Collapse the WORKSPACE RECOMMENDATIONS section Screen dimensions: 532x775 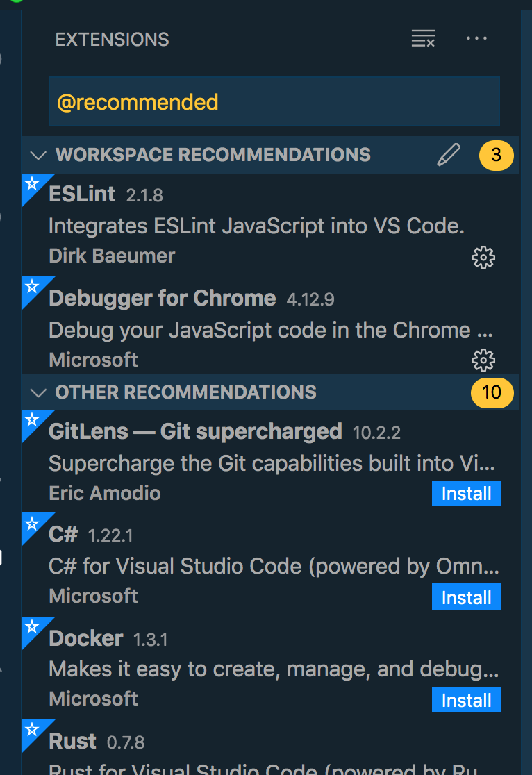(x=40, y=155)
